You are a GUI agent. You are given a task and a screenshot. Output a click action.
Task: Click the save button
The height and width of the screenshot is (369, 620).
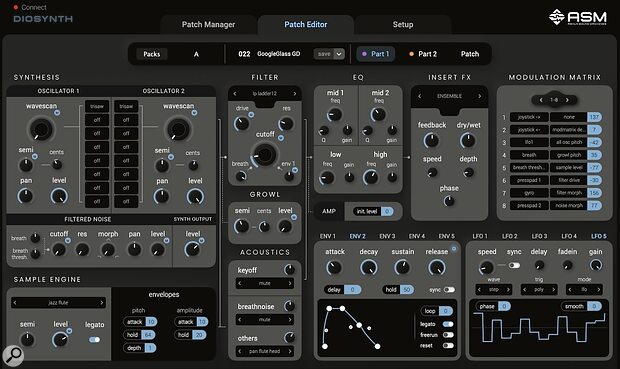pyautogui.click(x=324, y=54)
